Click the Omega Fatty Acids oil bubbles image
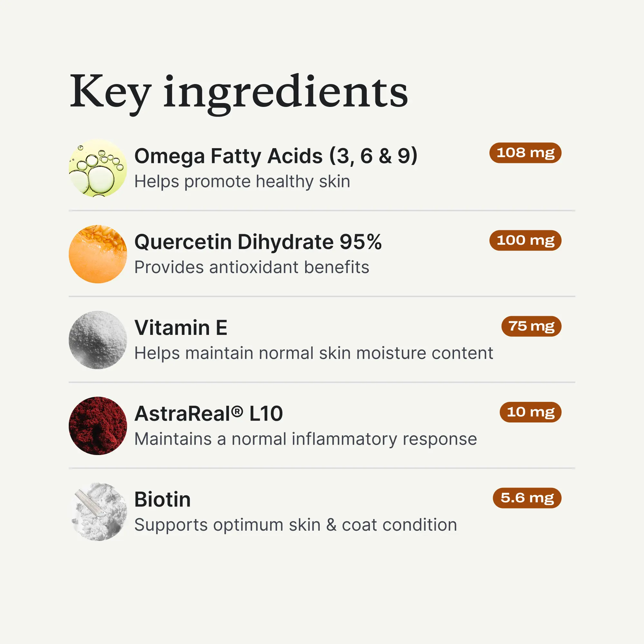Screen dimensions: 644x644 [98, 168]
